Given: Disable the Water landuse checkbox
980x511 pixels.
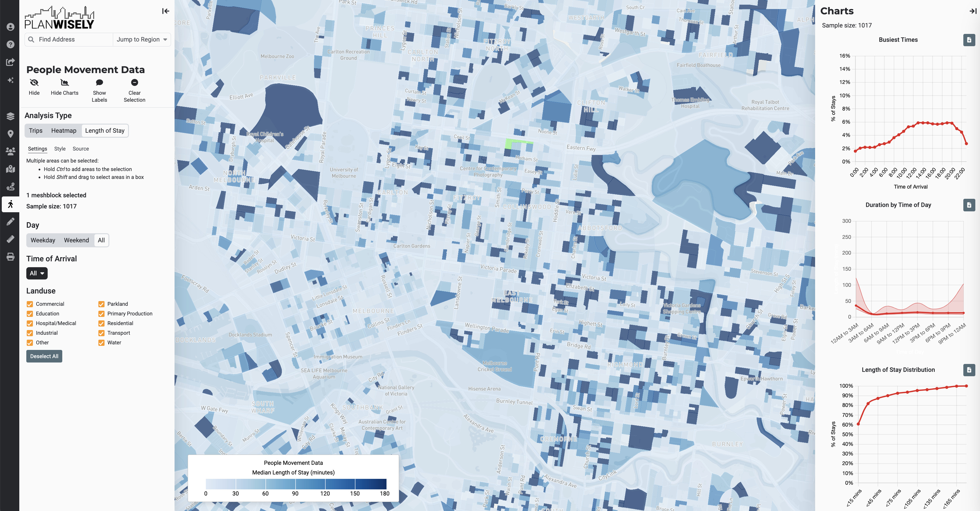Looking at the screenshot, I should (102, 342).
